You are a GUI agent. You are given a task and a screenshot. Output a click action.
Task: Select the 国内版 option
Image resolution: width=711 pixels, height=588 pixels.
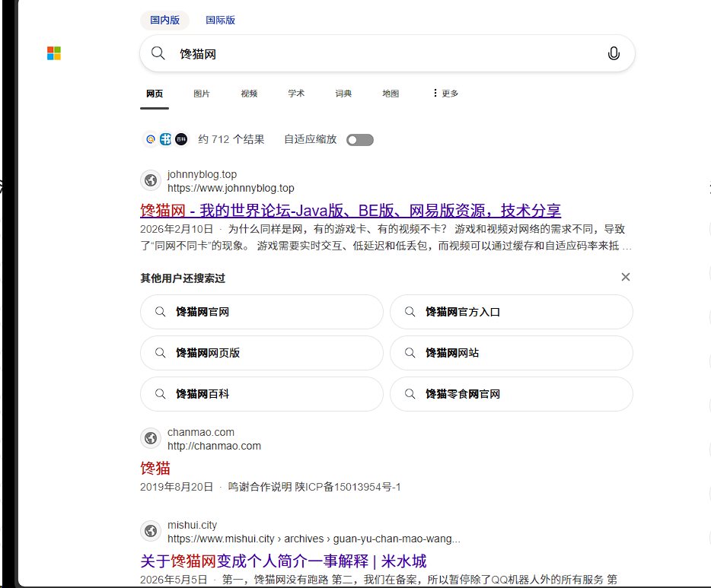coord(165,20)
